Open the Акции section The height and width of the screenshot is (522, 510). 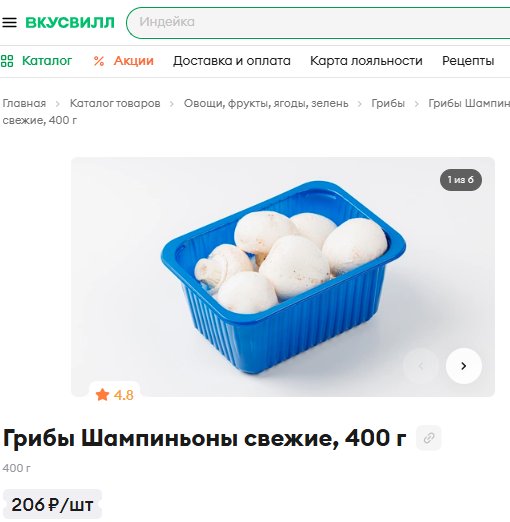click(x=134, y=61)
